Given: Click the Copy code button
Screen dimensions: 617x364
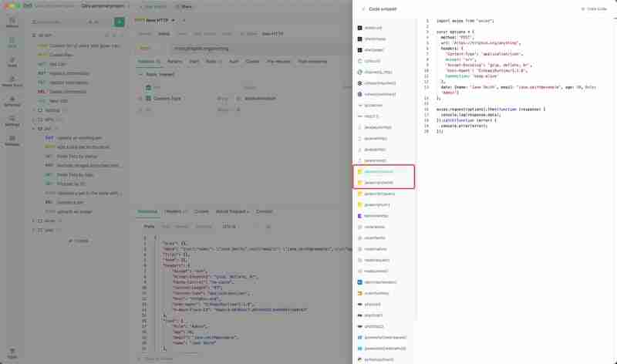Looking at the screenshot, I should [594, 8].
